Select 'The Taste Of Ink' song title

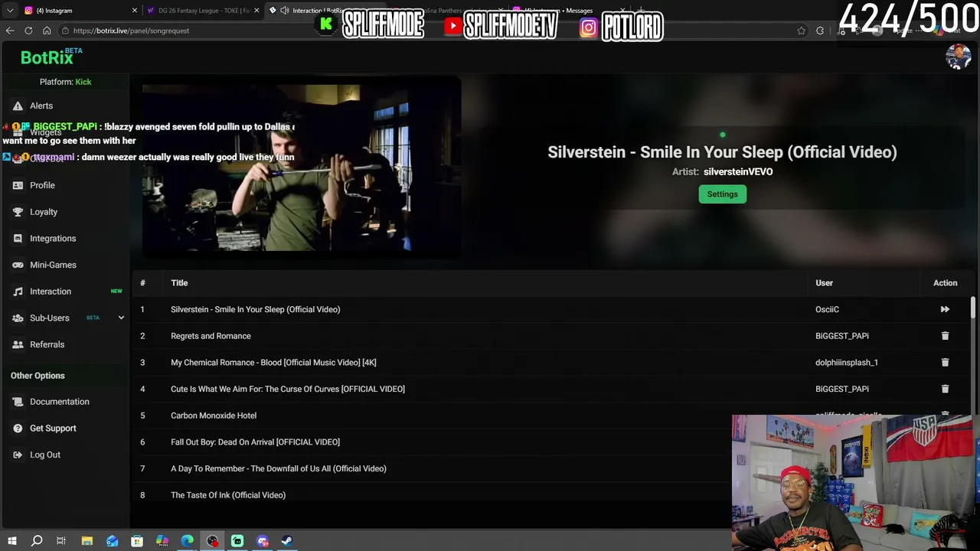pos(228,495)
